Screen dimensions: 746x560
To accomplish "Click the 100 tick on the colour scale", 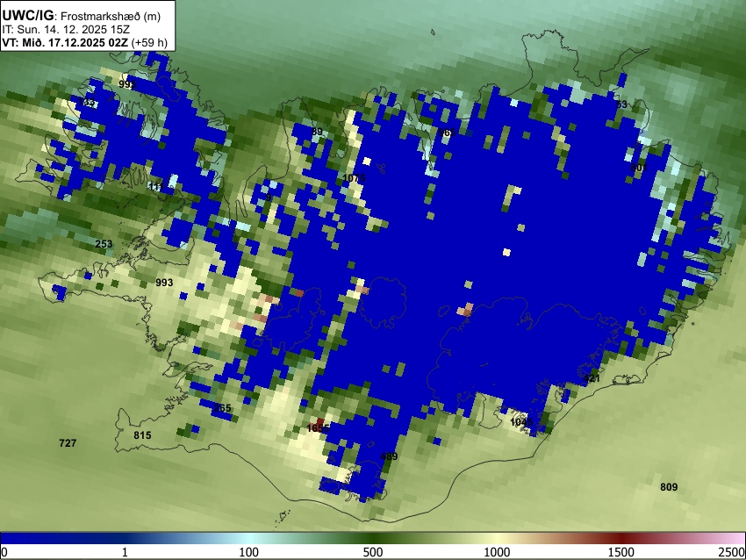I will click(249, 552).
